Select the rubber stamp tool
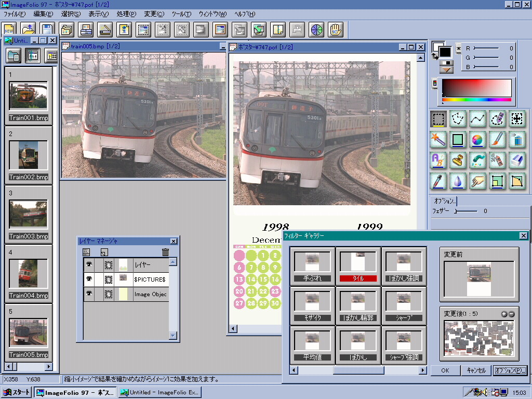The image size is (532, 399). pos(458,160)
